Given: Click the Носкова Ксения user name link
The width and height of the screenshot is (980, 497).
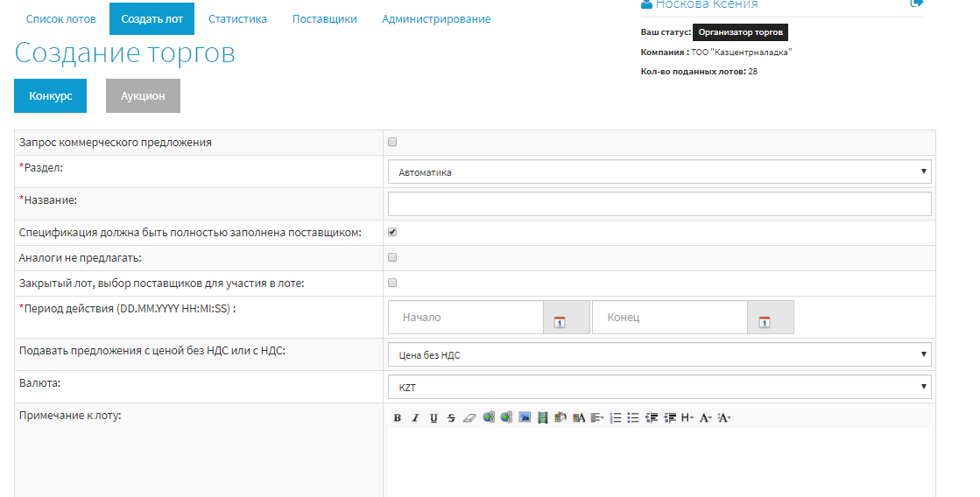Looking at the screenshot, I should 706,4.
